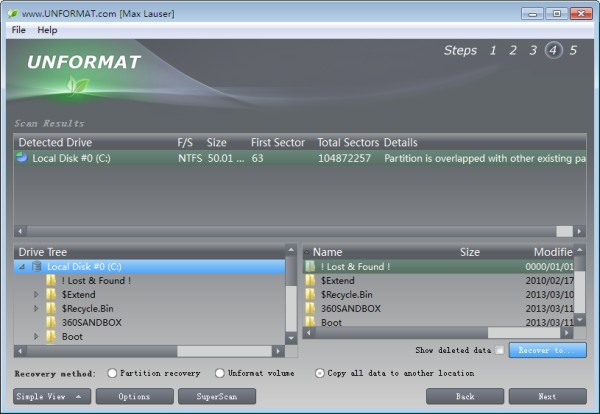Open Options
The width and height of the screenshot is (600, 414).
[134, 396]
